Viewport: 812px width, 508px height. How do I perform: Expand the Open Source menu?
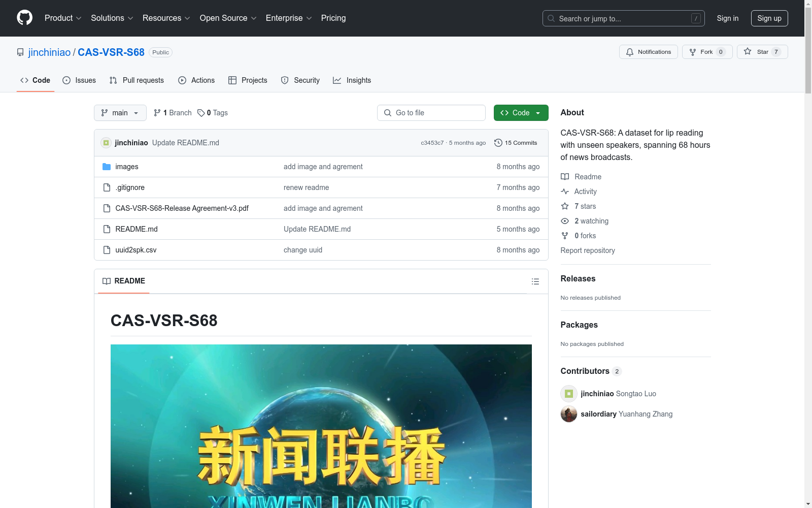[x=228, y=18]
